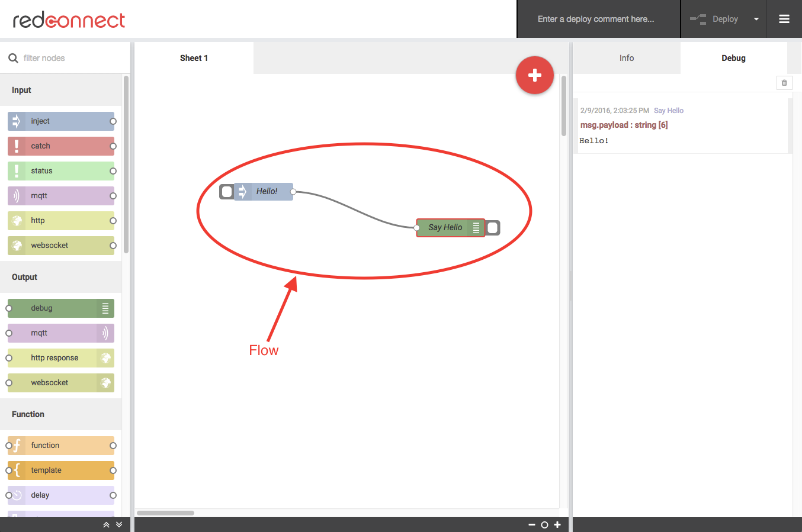Click the arrow icon on Hello! inject node

pyautogui.click(x=242, y=192)
